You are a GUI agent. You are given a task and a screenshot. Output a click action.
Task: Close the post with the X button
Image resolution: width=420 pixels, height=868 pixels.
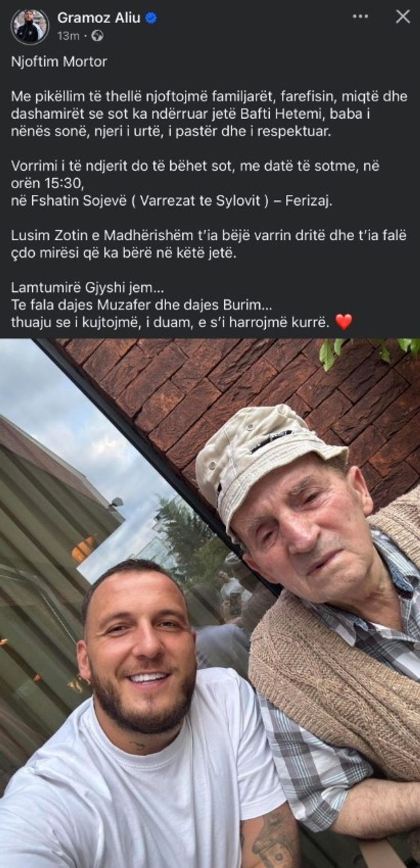point(402,17)
